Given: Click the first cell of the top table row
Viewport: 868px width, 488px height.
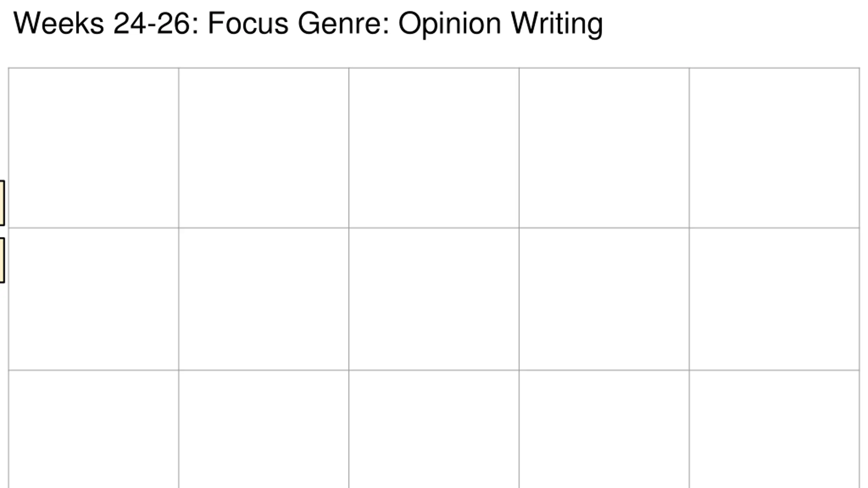Looking at the screenshot, I should [x=94, y=148].
